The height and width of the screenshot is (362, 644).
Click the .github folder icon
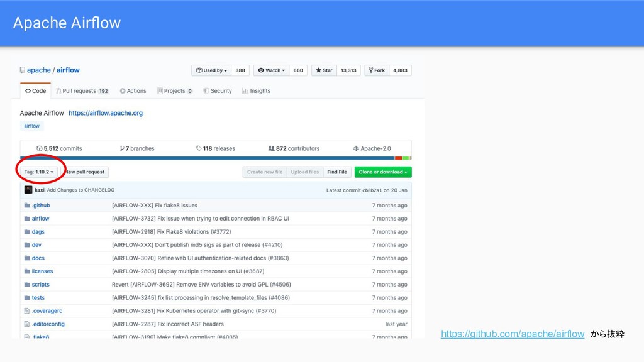(27, 206)
